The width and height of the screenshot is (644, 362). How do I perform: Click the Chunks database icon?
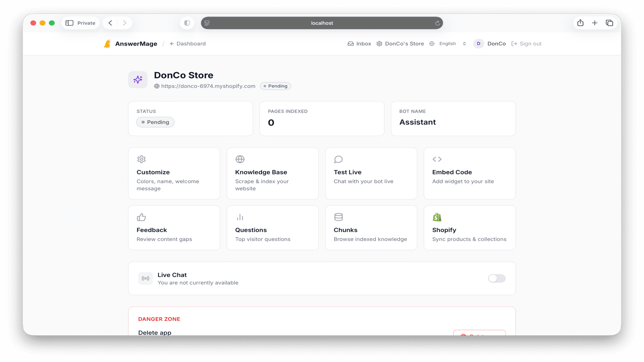[x=339, y=217]
